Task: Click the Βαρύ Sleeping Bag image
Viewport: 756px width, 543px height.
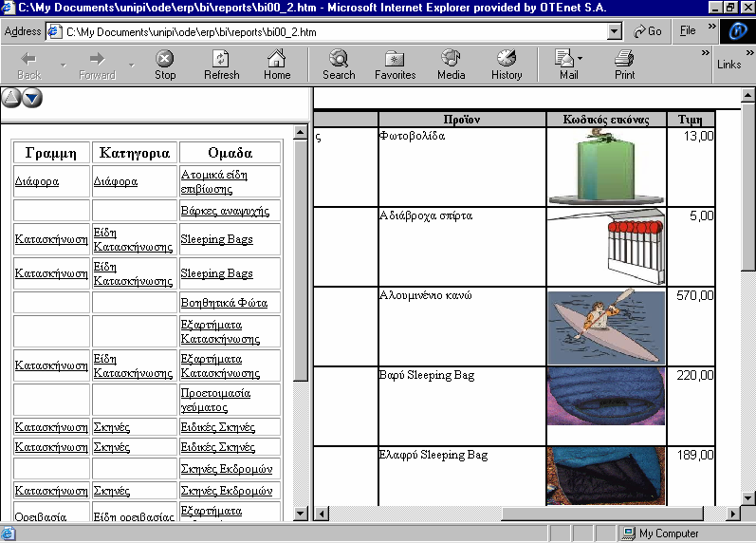Action: (x=606, y=396)
